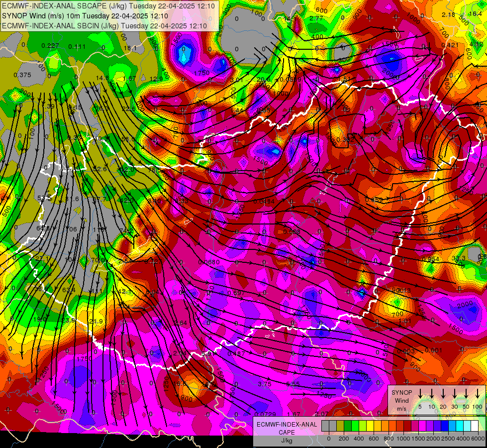Click the 57.7 value on the map
This screenshot has height=448, width=487.
click(99, 199)
